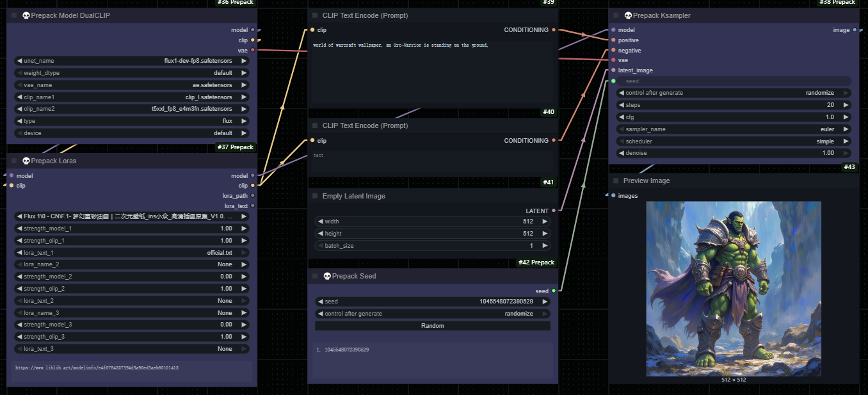The height and width of the screenshot is (395, 868).
Task: Click the skull icon on Prepack Ksampler title
Action: pyautogui.click(x=628, y=15)
